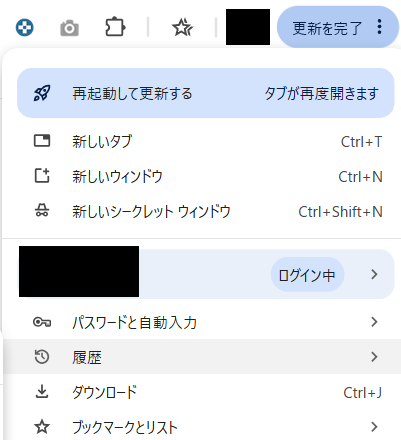
Task: Click the ログイン中 status chip
Action: tap(307, 275)
